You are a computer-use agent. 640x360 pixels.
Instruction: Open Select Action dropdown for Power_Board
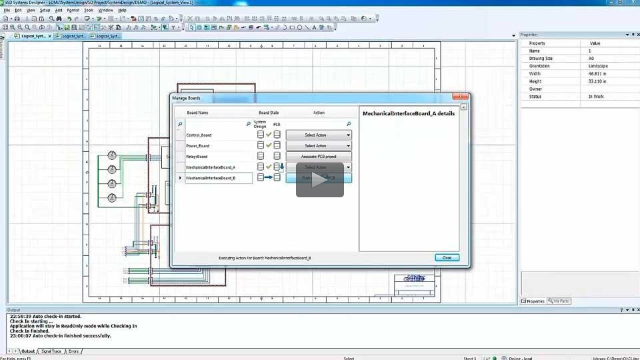319,146
